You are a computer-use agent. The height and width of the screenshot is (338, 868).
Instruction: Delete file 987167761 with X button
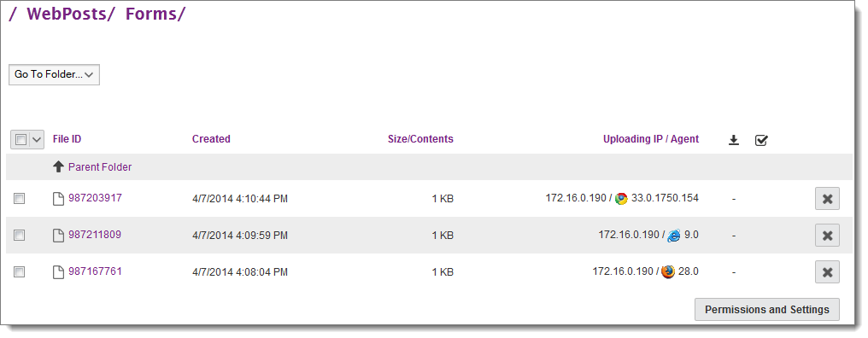point(827,271)
